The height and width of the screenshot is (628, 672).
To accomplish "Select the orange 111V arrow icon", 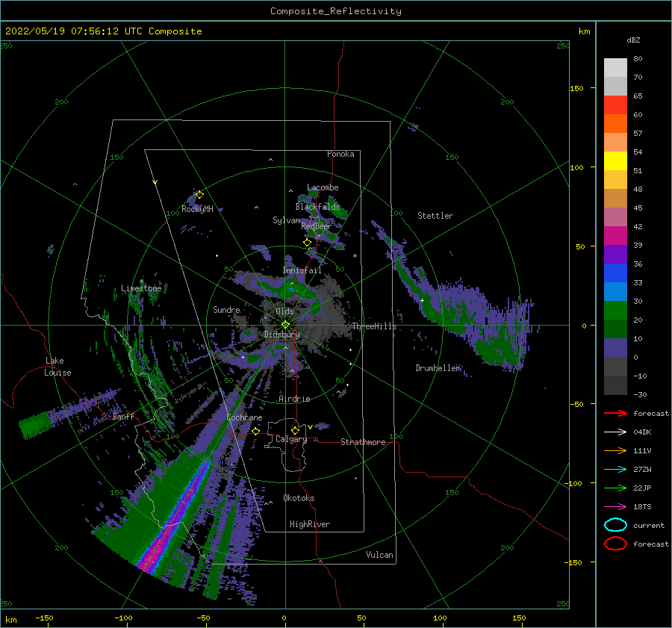I will 615,450.
